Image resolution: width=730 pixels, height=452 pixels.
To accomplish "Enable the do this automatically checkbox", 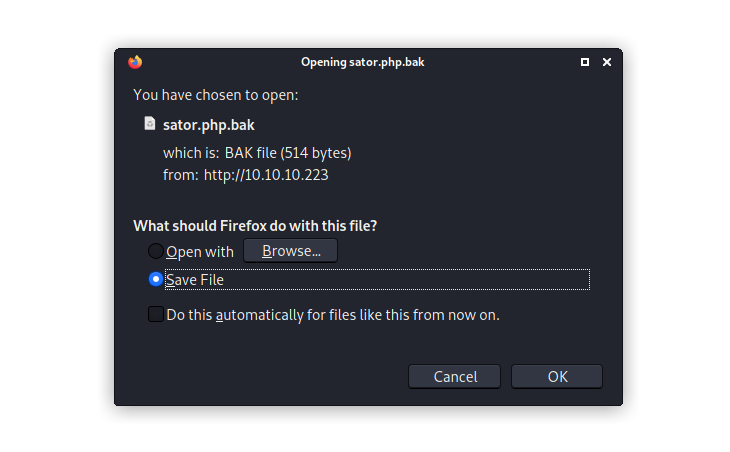I will pos(156,314).
